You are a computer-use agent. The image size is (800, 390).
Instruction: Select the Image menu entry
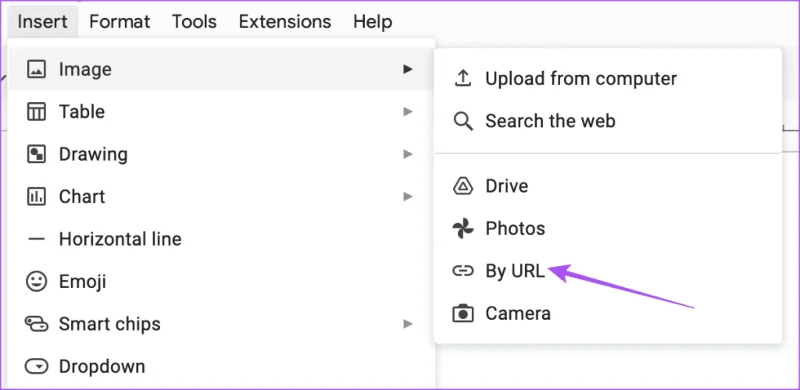[221, 69]
